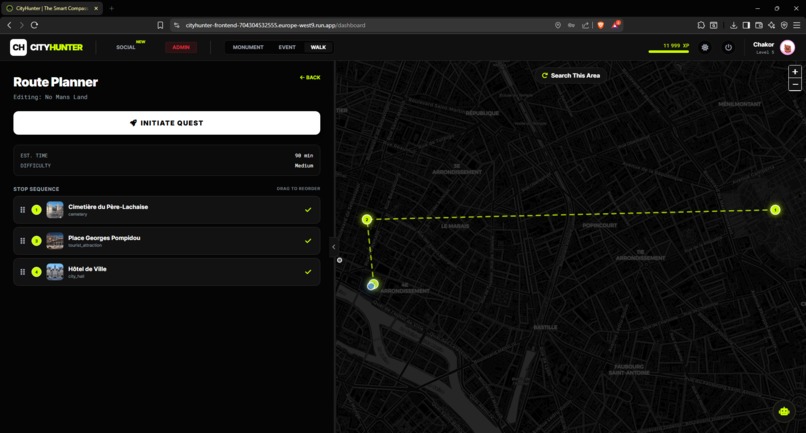Switch to the Event tab
The width and height of the screenshot is (806, 433).
287,47
